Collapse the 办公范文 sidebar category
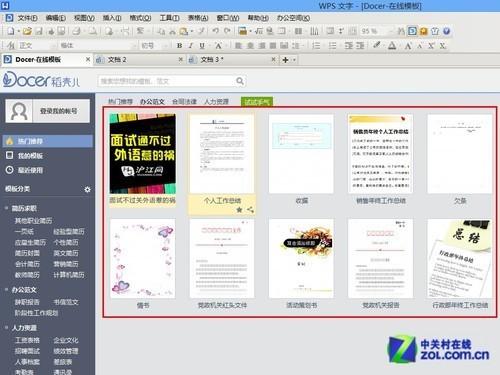The image size is (500, 375). [x=6, y=290]
